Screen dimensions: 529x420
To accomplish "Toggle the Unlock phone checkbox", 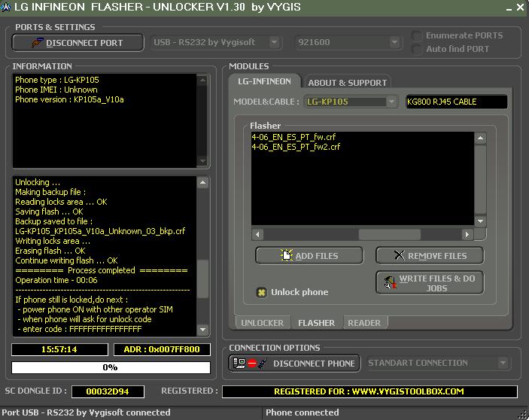I will click(261, 292).
